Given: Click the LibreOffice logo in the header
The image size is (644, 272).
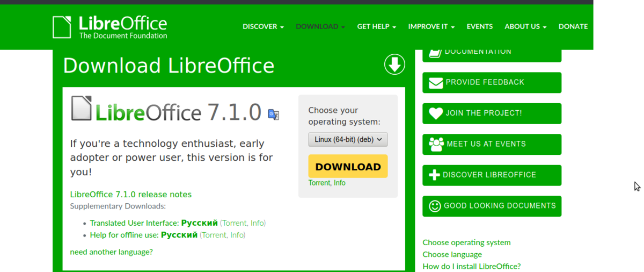Looking at the screenshot, I should pyautogui.click(x=110, y=27).
